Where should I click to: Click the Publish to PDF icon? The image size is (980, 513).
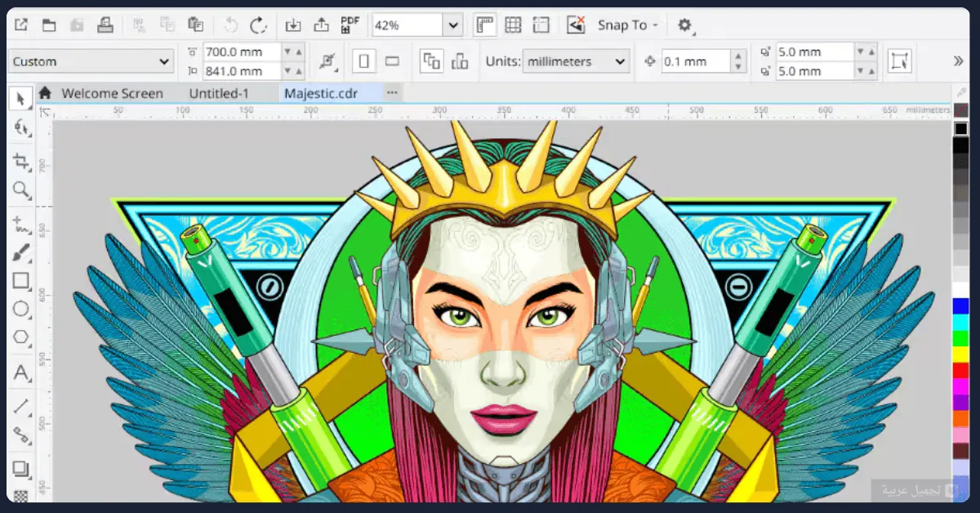click(350, 25)
